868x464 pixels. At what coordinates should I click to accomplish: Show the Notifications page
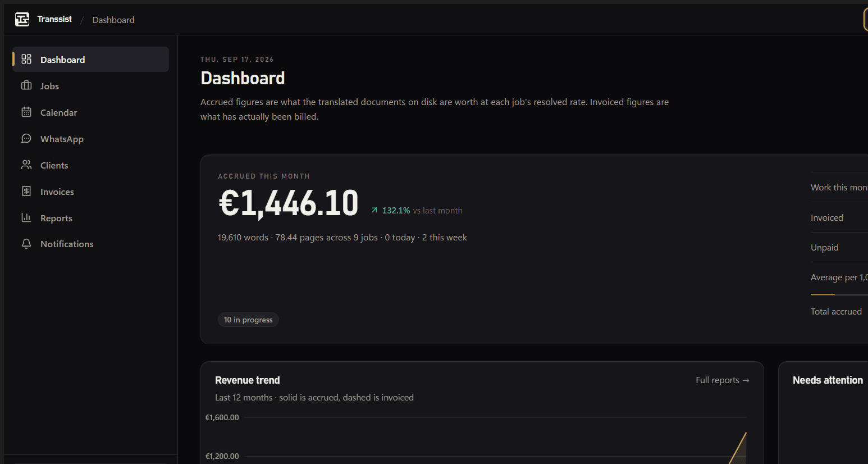(x=90, y=244)
